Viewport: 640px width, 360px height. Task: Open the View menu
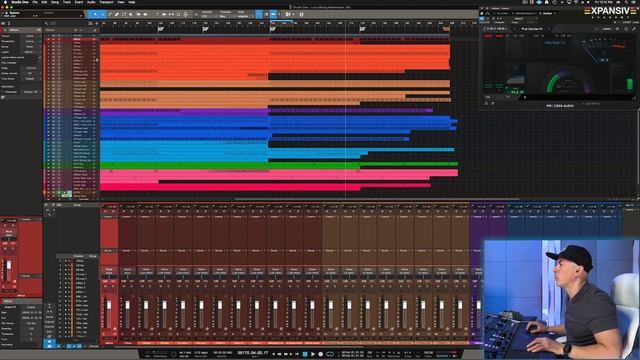point(121,2)
